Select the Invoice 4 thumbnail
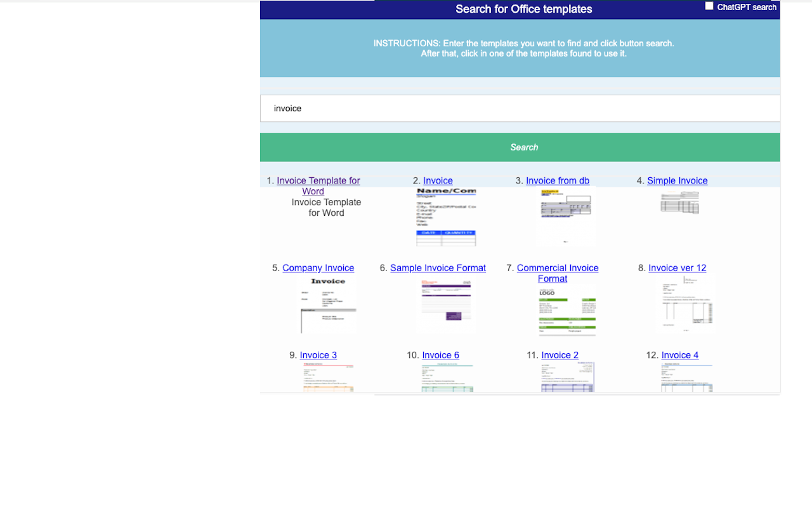The image size is (812, 508). coord(686,377)
